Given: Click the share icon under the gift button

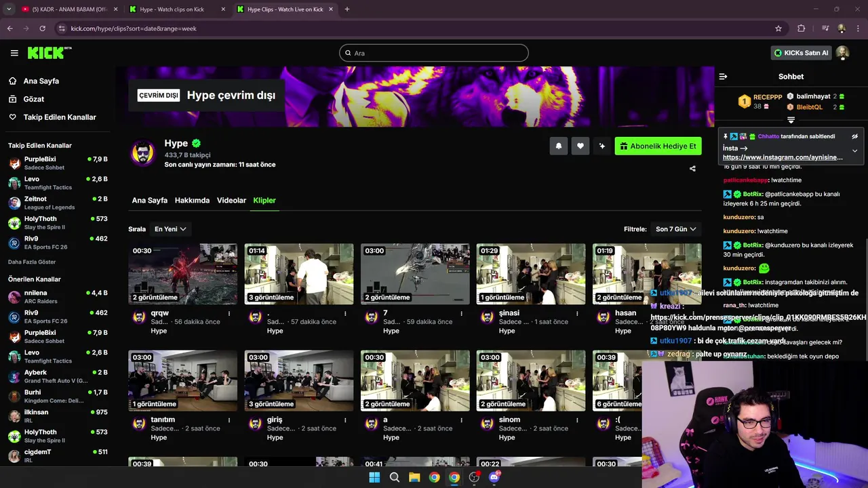Looking at the screenshot, I should pos(692,169).
